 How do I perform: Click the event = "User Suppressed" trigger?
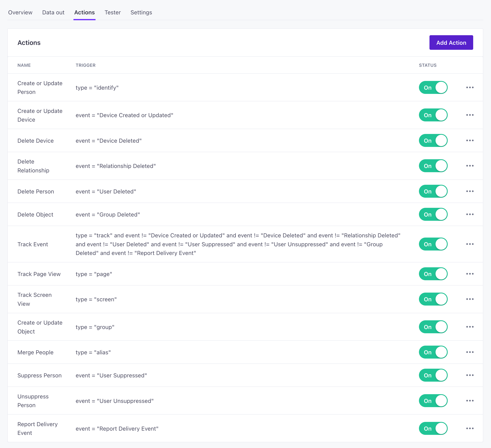point(111,376)
